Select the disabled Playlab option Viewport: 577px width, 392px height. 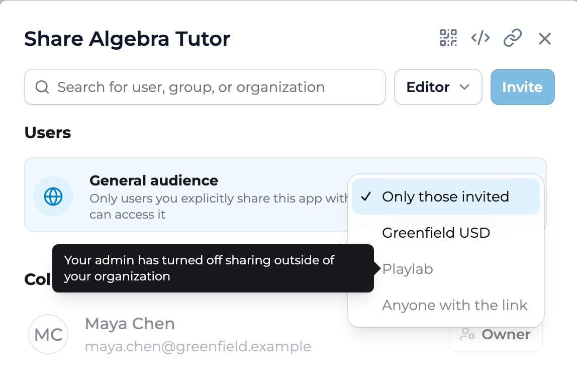point(446,269)
